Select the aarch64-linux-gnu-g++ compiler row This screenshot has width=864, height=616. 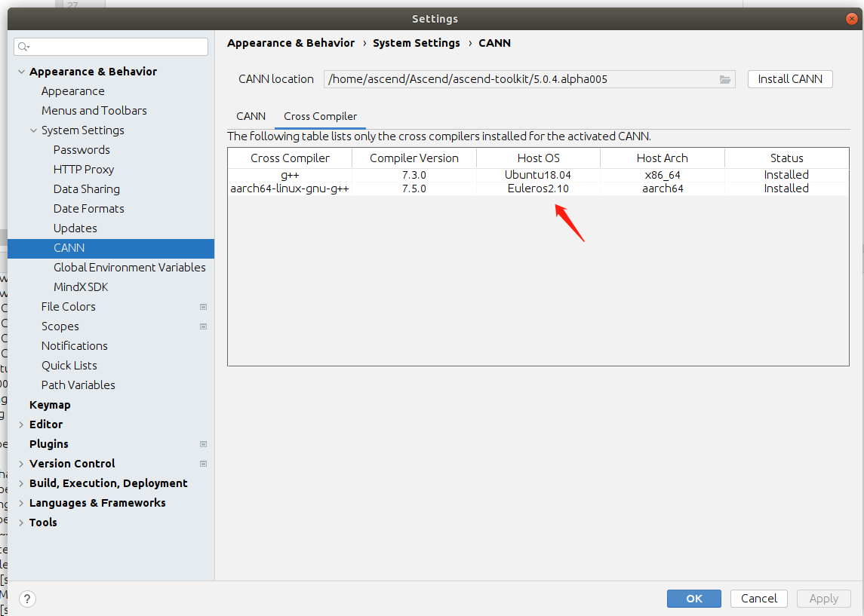(290, 188)
